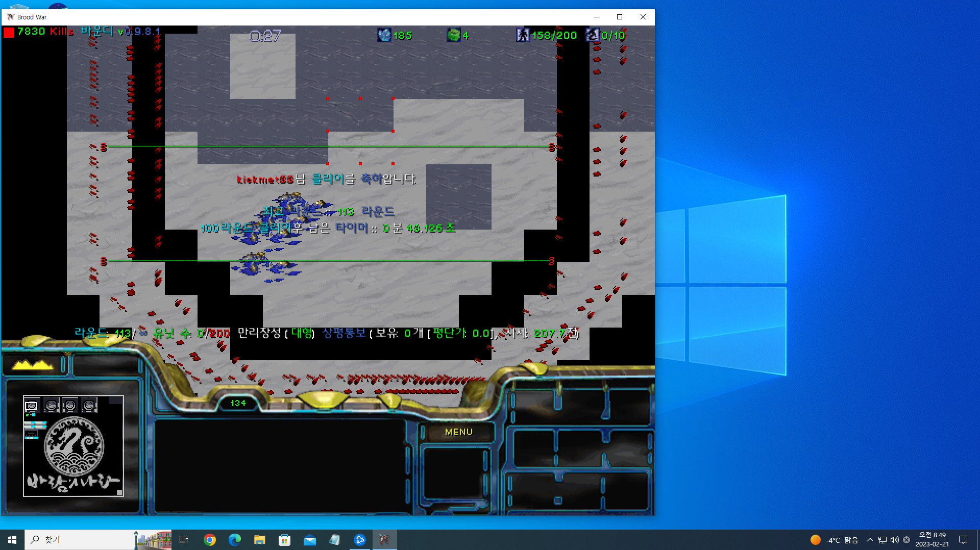
Task: Open the notification center
Action: point(963,540)
